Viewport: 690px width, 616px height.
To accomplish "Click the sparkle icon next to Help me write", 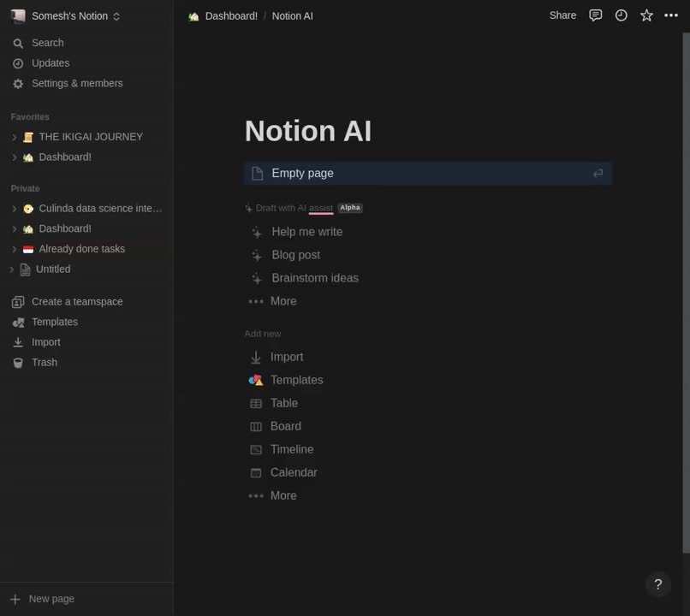I will 257,232.
